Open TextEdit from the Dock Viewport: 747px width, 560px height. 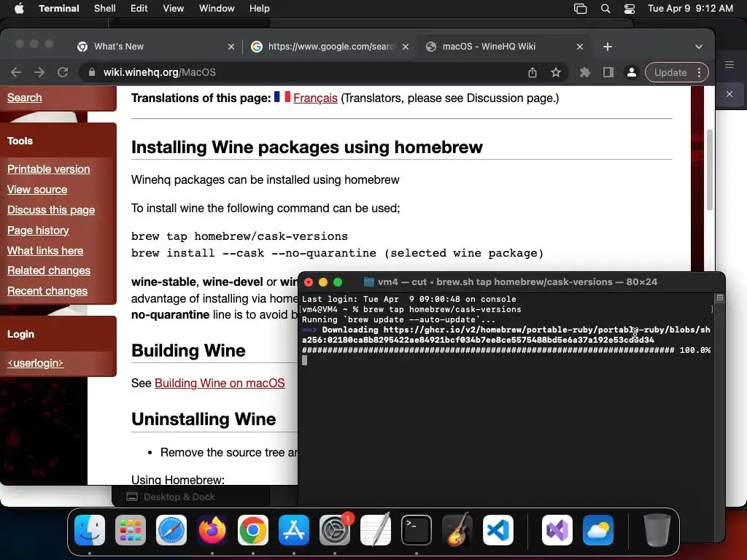[376, 530]
